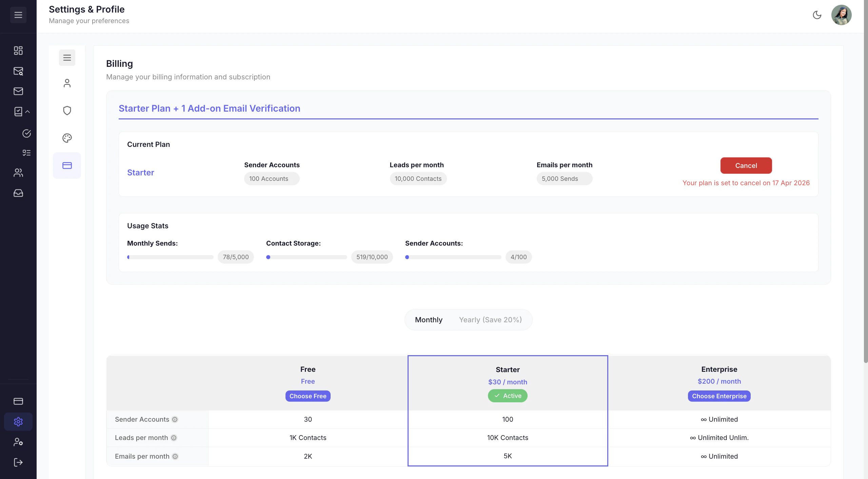Choose the Enterprise plan

click(719, 396)
